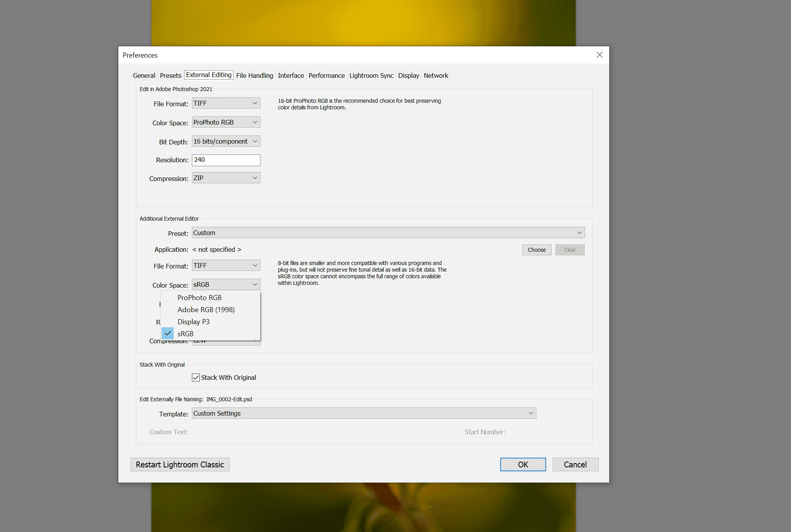Open the Presets tab
The height and width of the screenshot is (532, 791).
tap(170, 75)
